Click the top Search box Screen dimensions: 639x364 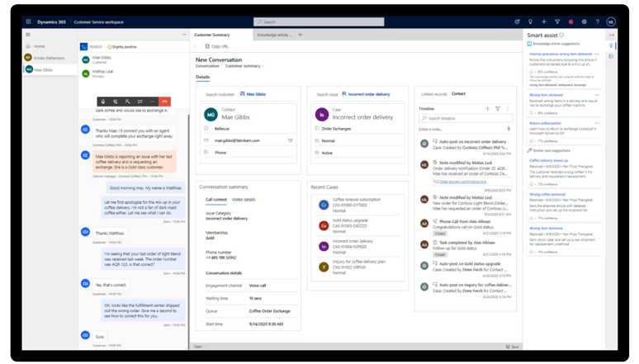pyautogui.click(x=319, y=21)
